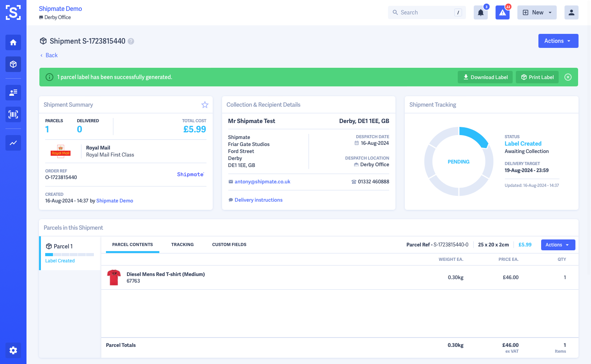This screenshot has height=364, width=591.
Task: Switch to the Tracking tab
Action: pos(182,244)
